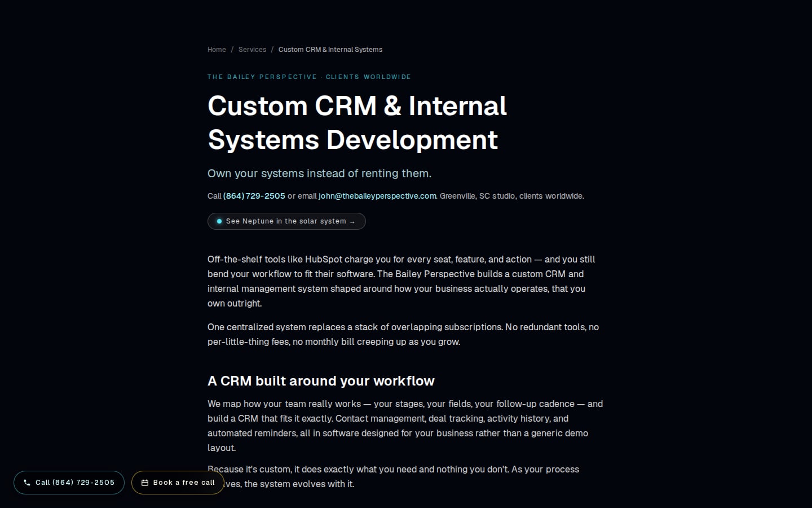The image size is (812, 508).
Task: Go to Home breadcrumb link
Action: coord(217,50)
